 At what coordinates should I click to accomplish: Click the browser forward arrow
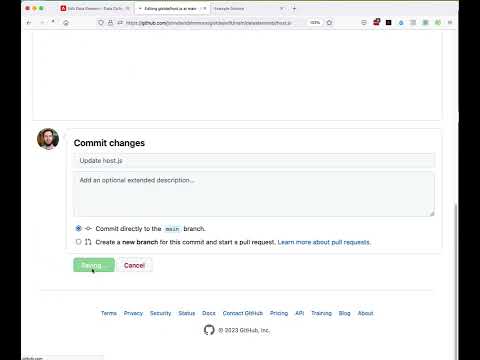tap(42, 23)
